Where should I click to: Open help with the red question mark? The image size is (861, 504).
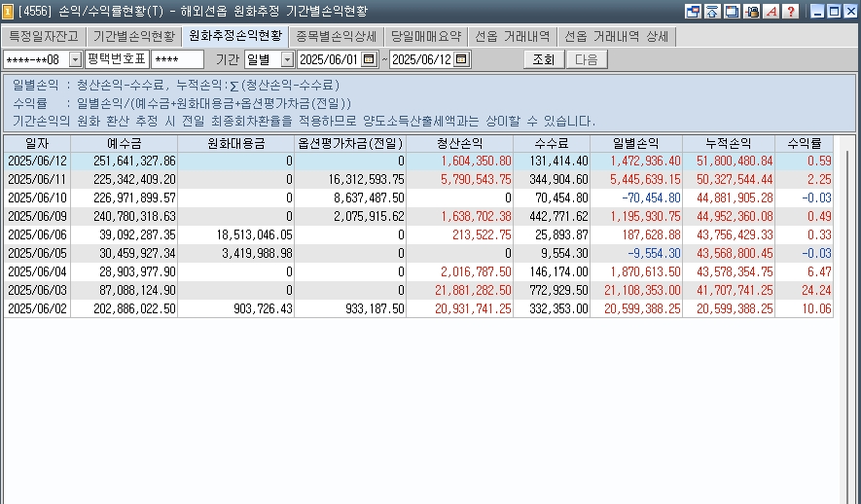[790, 11]
